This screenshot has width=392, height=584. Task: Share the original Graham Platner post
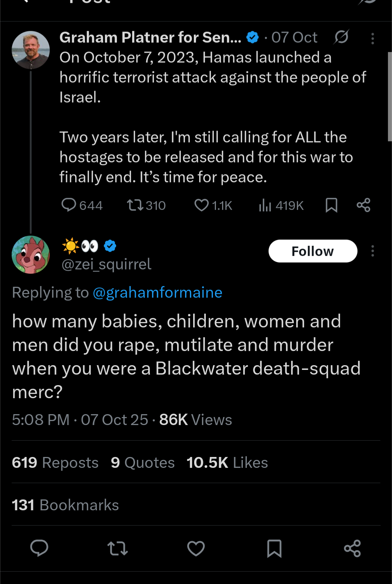[x=363, y=205]
